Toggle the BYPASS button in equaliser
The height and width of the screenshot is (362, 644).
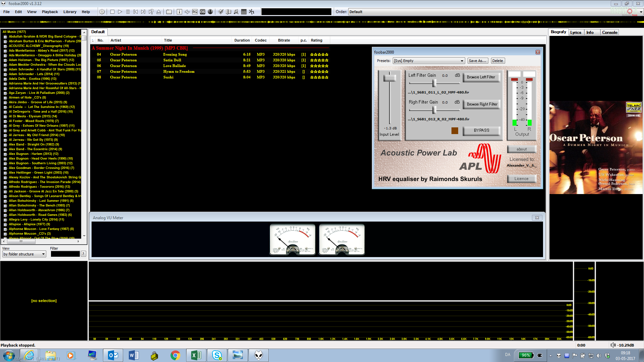point(481,130)
